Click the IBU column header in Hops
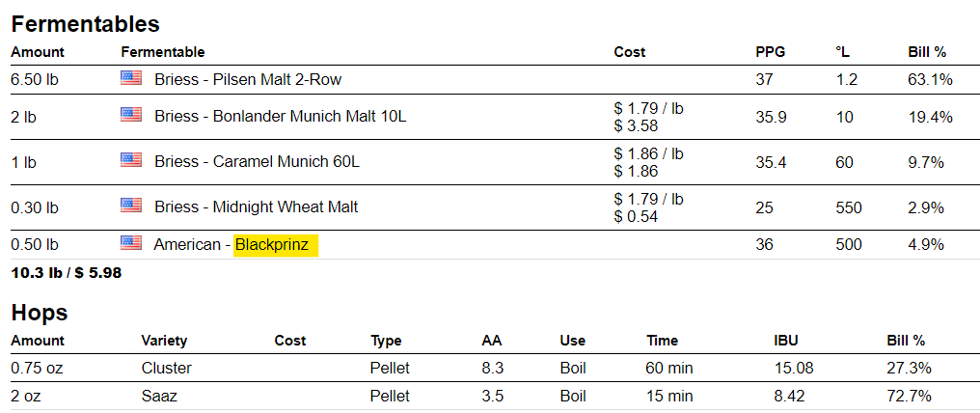 [x=786, y=341]
